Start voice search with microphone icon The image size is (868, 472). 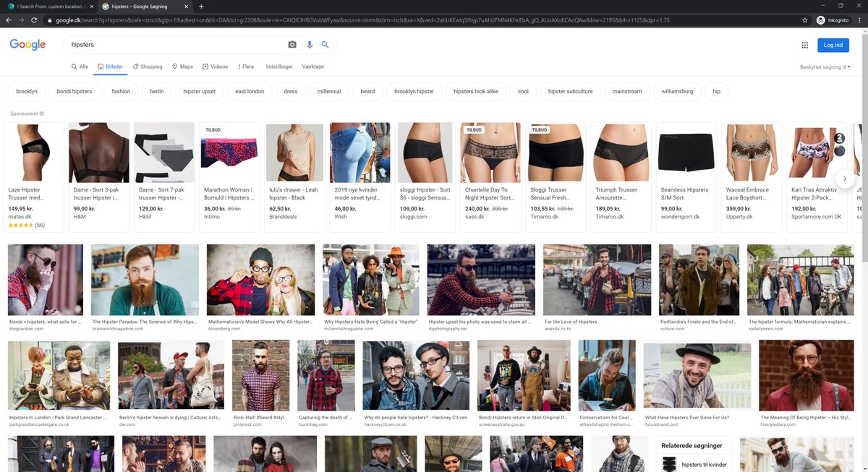pyautogui.click(x=310, y=45)
